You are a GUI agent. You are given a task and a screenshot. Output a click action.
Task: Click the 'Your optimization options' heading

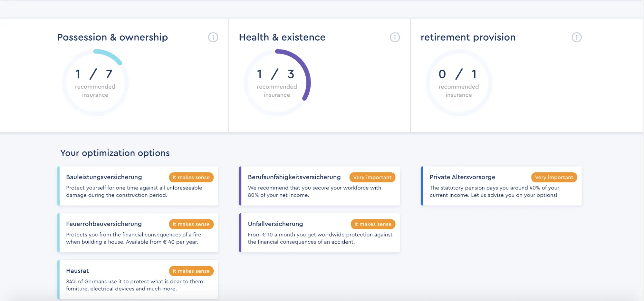115,153
